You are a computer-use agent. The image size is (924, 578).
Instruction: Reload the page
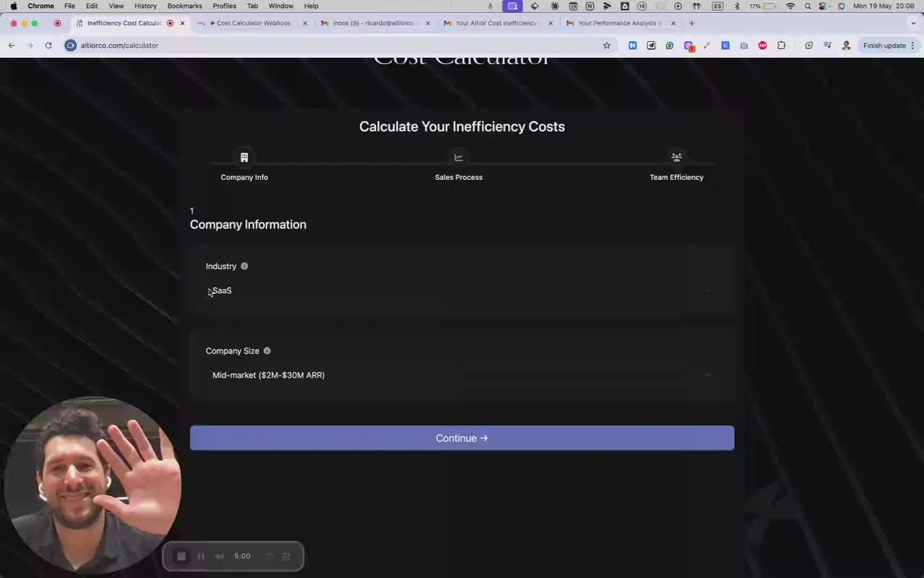[48, 46]
